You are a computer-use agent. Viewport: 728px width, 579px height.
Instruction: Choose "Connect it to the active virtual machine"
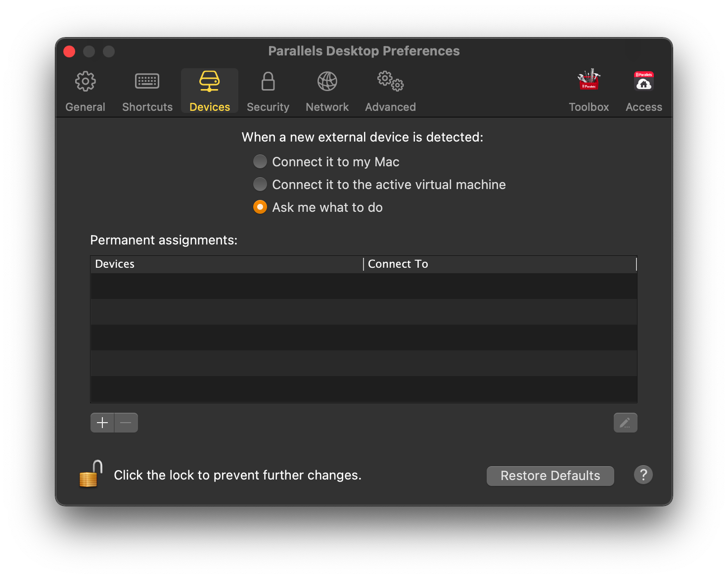[260, 185]
